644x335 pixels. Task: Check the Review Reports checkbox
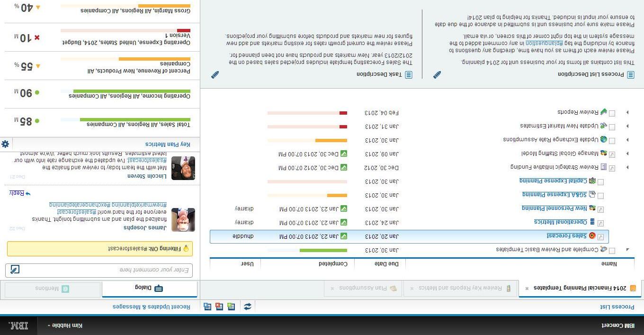click(612, 113)
